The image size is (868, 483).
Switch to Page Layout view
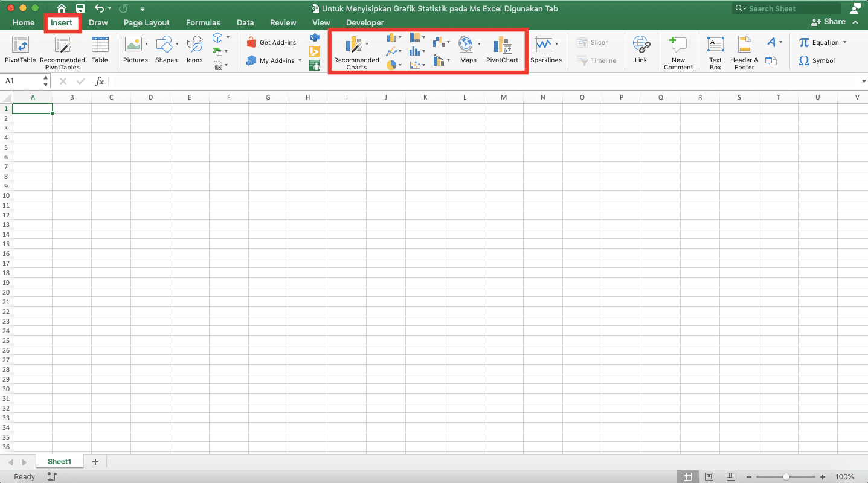point(710,477)
